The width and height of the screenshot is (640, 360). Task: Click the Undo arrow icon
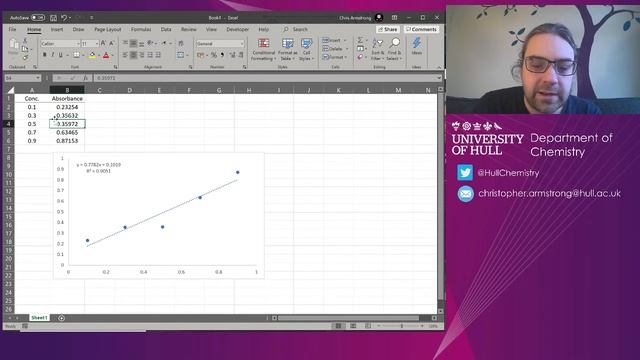(x=64, y=18)
